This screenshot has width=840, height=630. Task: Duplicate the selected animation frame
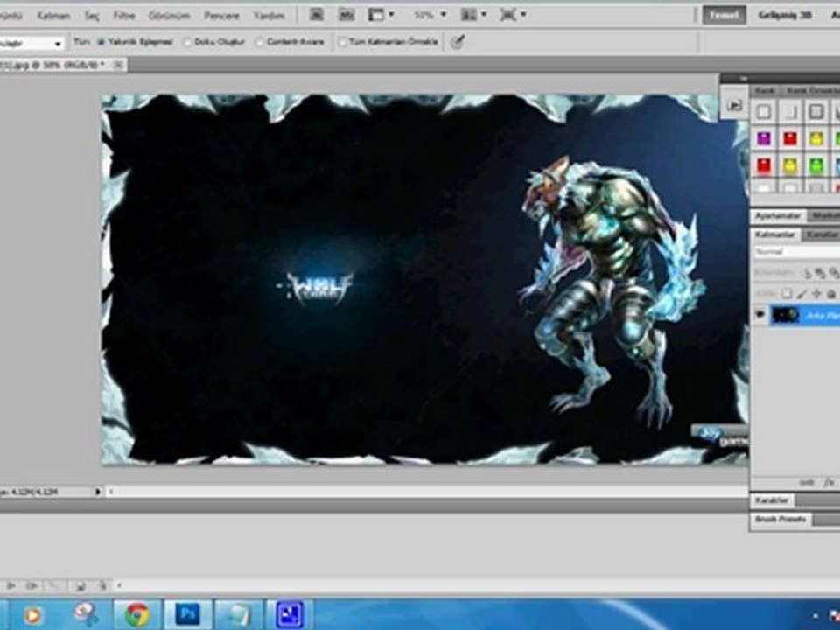pyautogui.click(x=80, y=586)
